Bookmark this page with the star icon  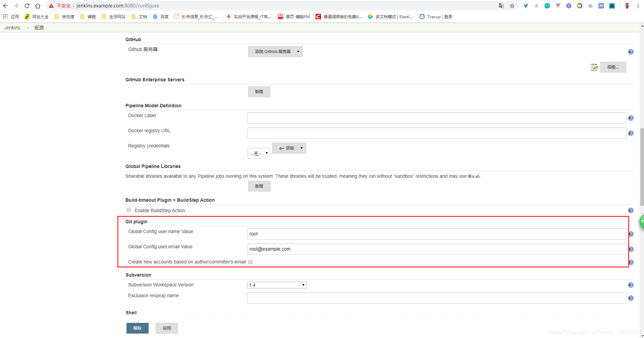pos(512,6)
